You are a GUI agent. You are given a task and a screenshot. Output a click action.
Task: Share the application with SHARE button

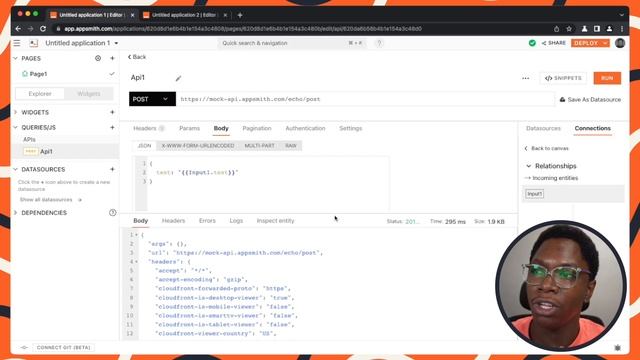pyautogui.click(x=554, y=43)
